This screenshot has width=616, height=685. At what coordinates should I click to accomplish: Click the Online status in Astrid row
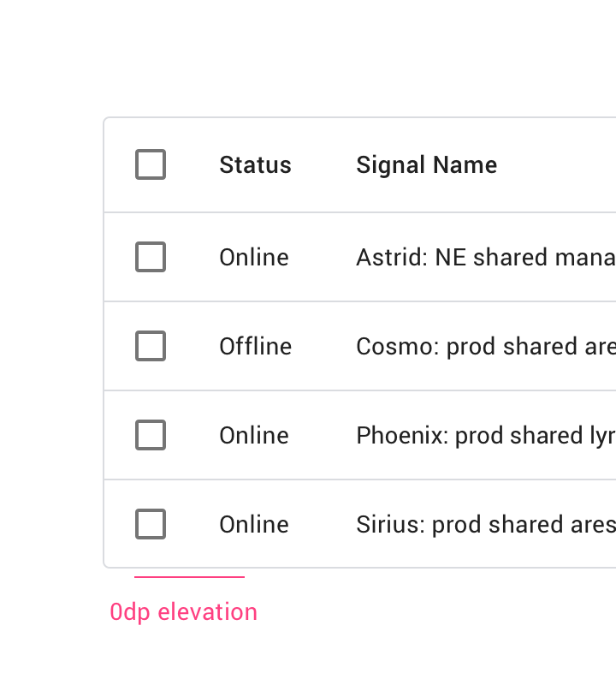pyautogui.click(x=254, y=258)
